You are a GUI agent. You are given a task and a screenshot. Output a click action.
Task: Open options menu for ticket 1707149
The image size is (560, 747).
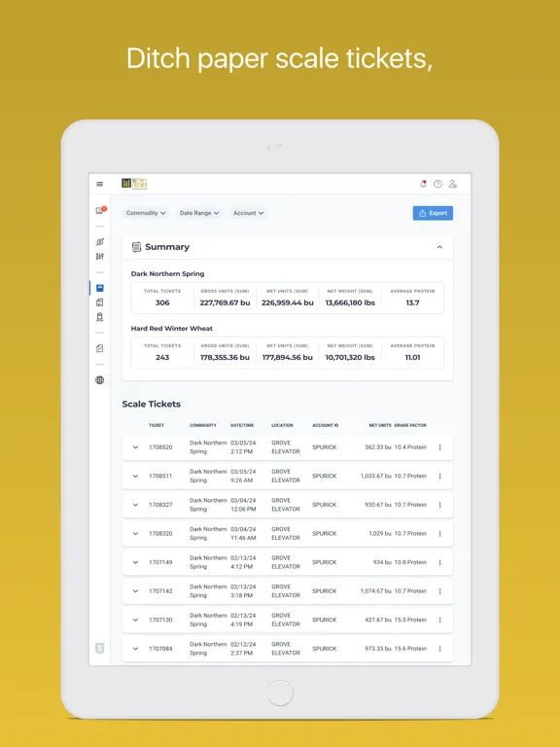click(x=439, y=562)
